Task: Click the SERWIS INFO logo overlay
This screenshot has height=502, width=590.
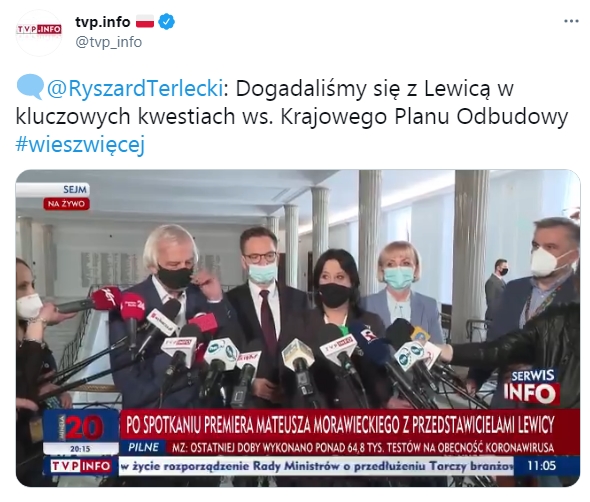Action: [532, 387]
